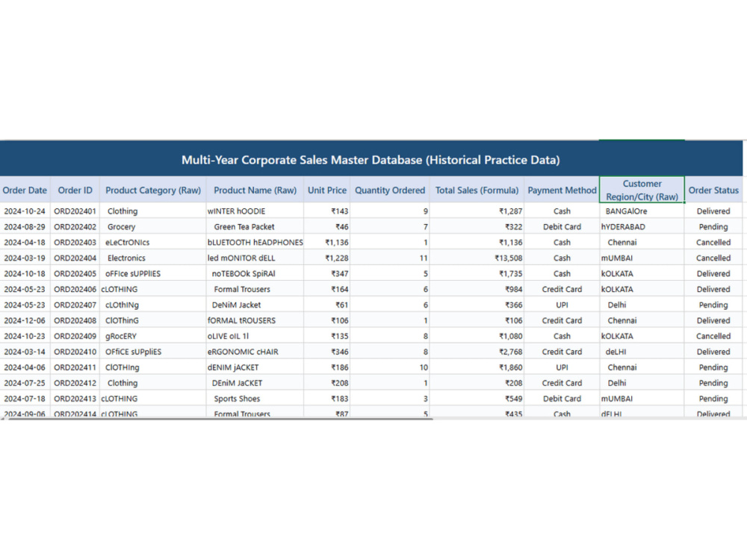This screenshot has height=560, width=747.
Task: Click the Product Name (Raw) header
Action: click(x=255, y=190)
